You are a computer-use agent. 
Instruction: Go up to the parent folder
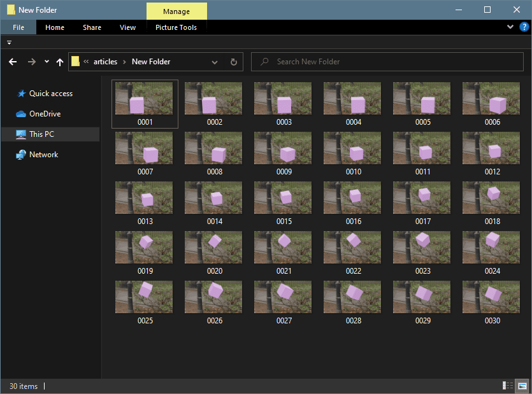point(59,62)
